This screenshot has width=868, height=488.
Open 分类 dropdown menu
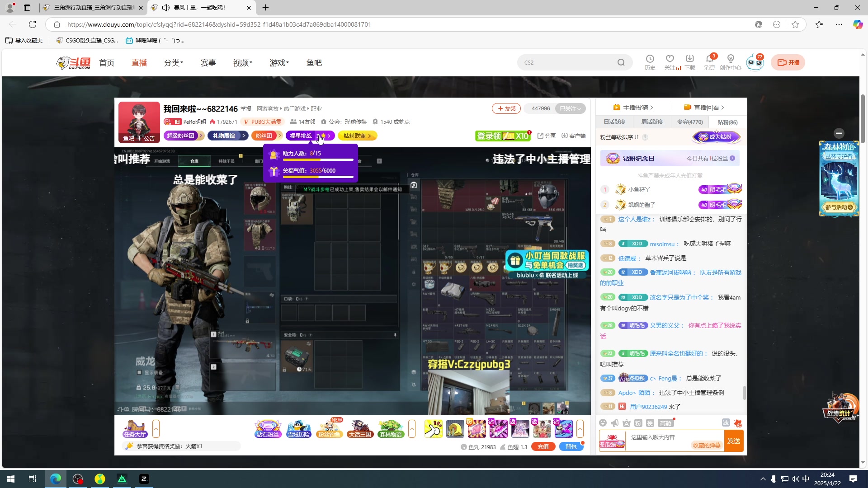tap(174, 63)
